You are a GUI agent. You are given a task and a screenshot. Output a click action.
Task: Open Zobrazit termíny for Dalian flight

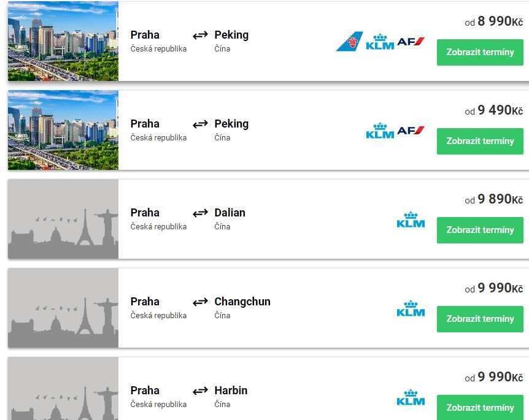480,230
